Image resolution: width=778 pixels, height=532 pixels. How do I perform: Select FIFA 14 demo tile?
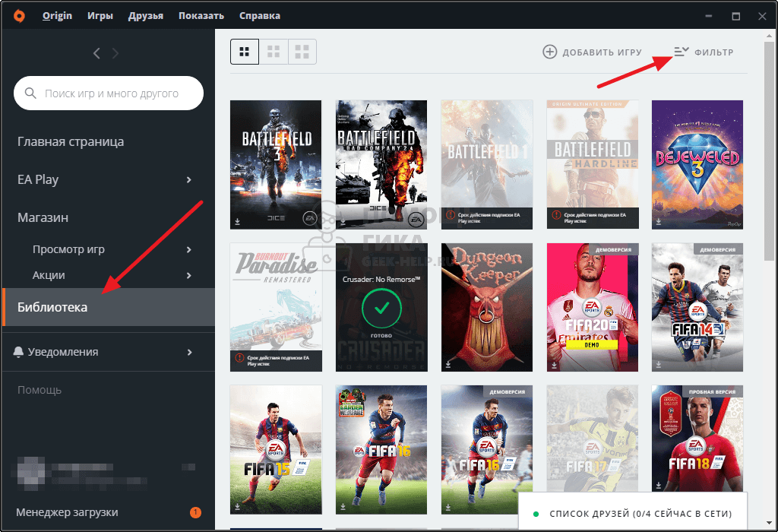[x=697, y=307]
